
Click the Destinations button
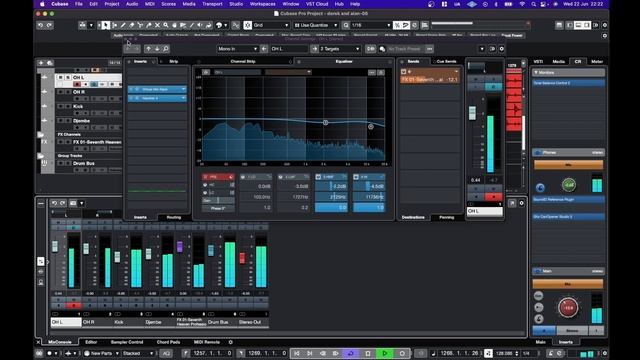pyautogui.click(x=413, y=218)
